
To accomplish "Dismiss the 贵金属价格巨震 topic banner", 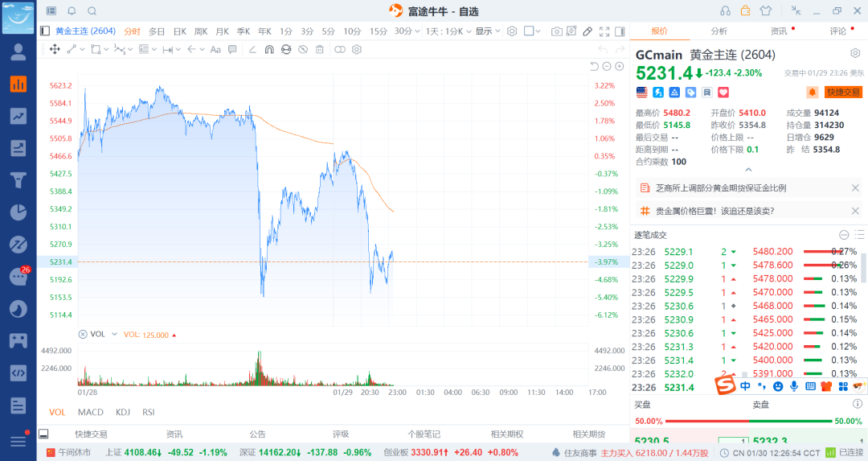I will click(x=855, y=211).
